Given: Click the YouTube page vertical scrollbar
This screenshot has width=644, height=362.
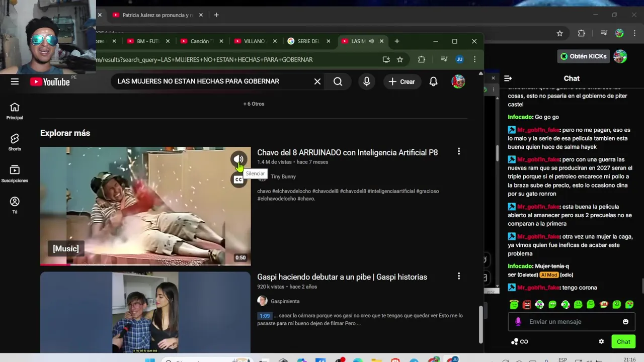Looking at the screenshot, I should click(480, 324).
